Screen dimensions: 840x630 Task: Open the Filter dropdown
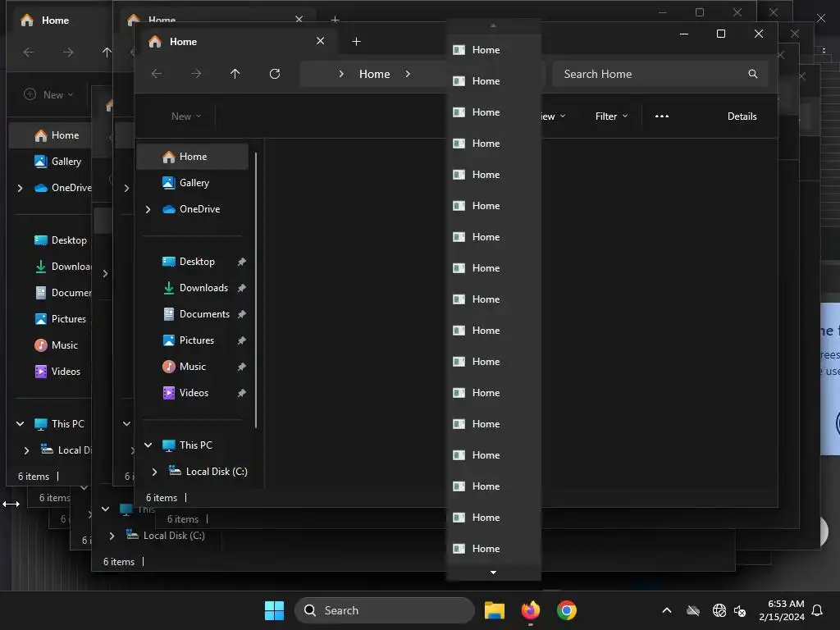611,116
